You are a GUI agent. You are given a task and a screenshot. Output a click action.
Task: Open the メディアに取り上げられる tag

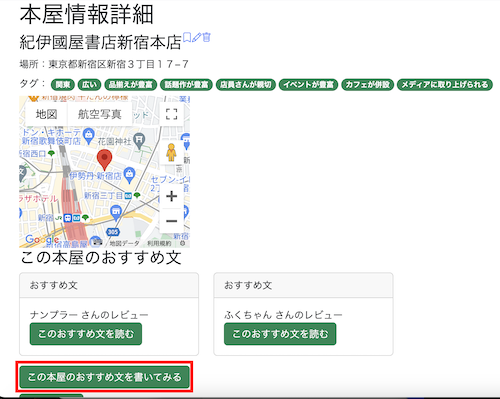click(x=445, y=85)
